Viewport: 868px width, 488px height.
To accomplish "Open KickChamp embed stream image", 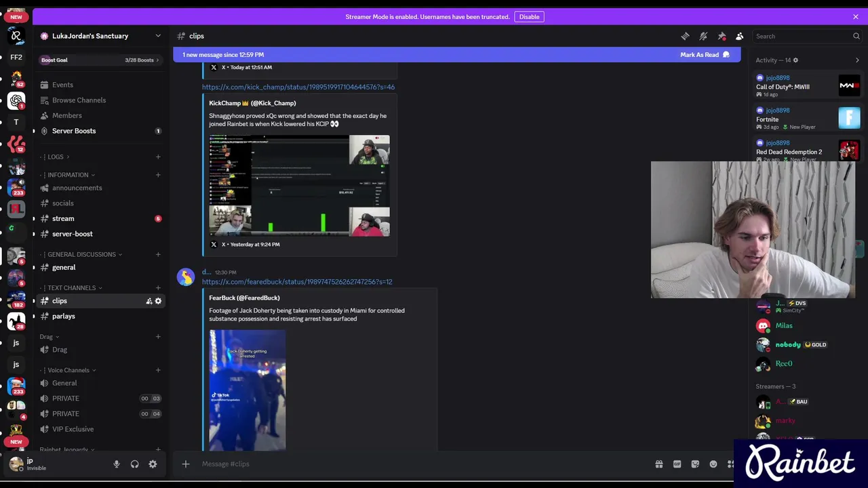I will tap(299, 186).
